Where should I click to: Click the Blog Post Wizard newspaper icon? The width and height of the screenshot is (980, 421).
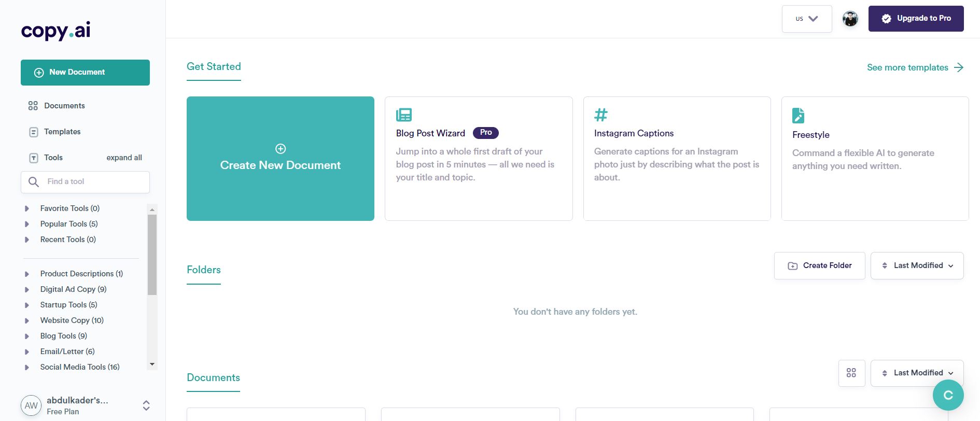[404, 115]
